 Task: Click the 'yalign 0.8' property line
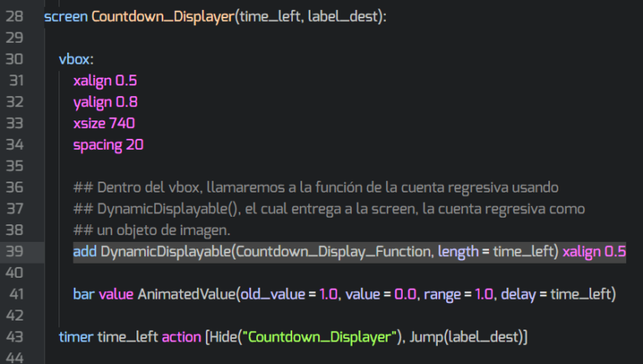pos(105,102)
